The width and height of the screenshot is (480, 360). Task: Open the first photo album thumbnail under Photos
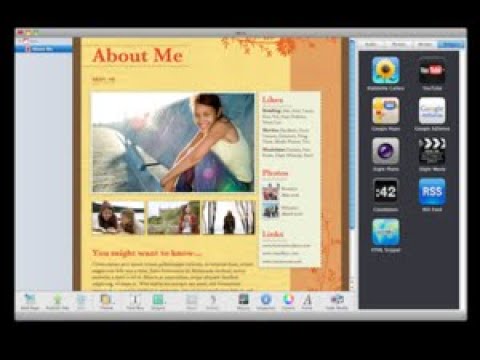(271, 192)
